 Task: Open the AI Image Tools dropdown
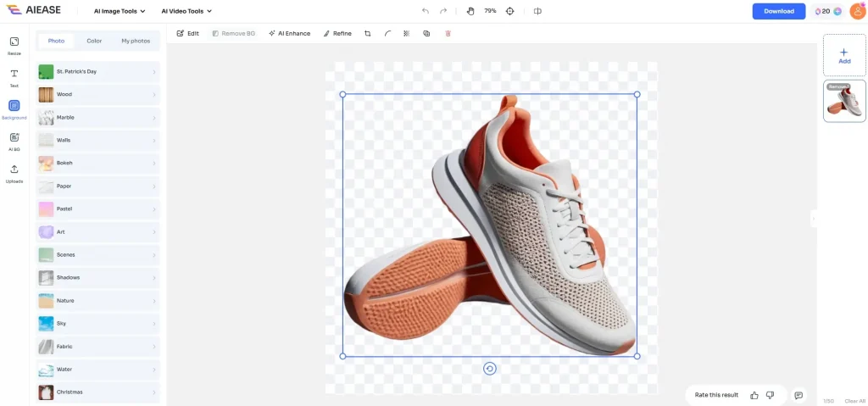(120, 11)
